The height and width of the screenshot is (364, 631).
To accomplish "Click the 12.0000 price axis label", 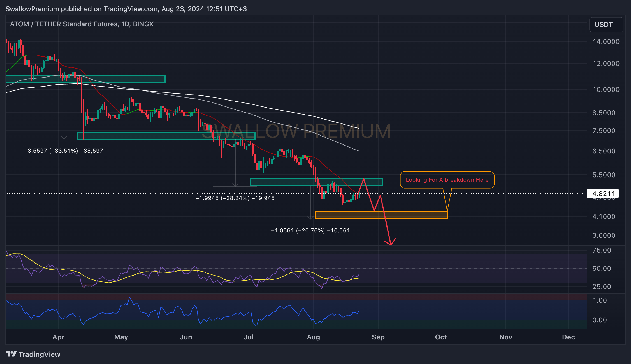I will pyautogui.click(x=606, y=64).
